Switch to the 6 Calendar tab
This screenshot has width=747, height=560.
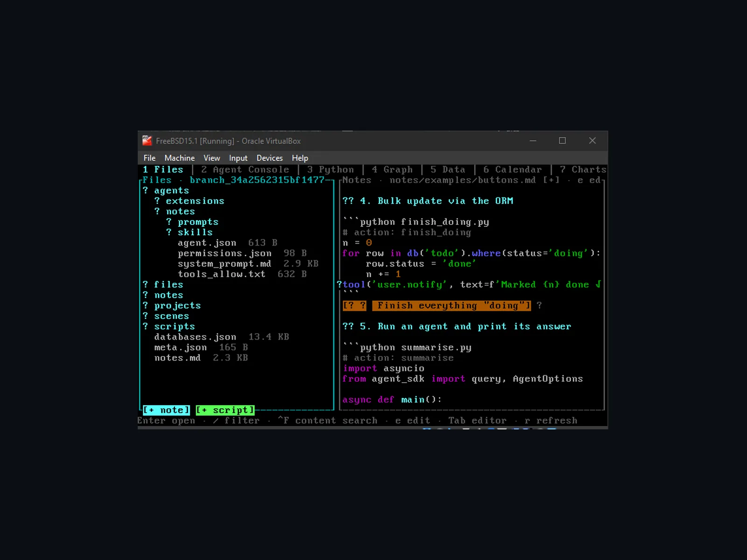(513, 169)
